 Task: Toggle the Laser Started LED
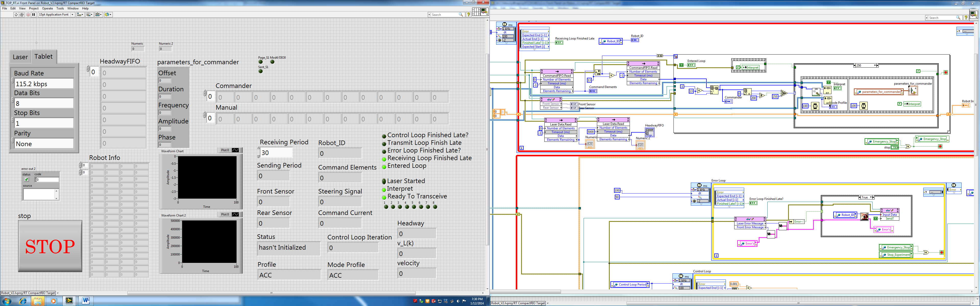(x=384, y=182)
